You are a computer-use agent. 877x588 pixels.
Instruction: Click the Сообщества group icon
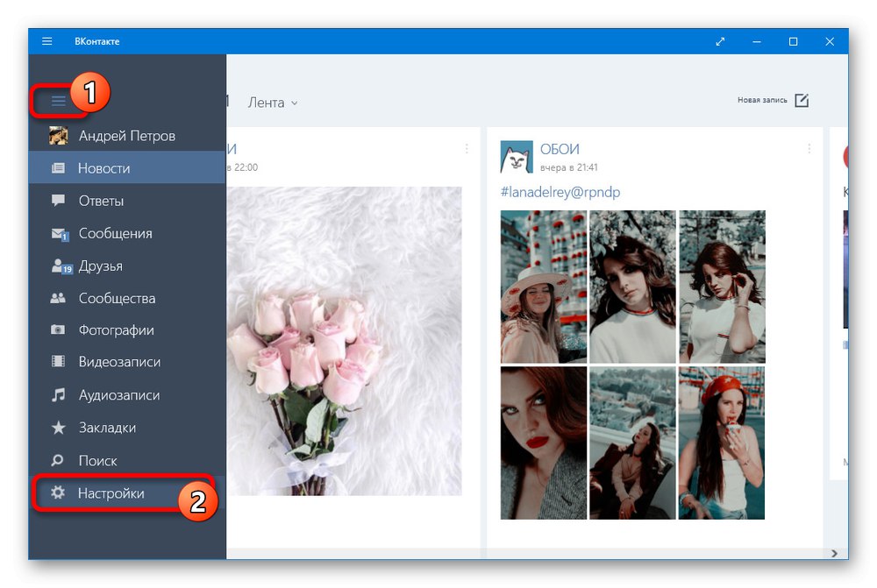[x=58, y=298]
